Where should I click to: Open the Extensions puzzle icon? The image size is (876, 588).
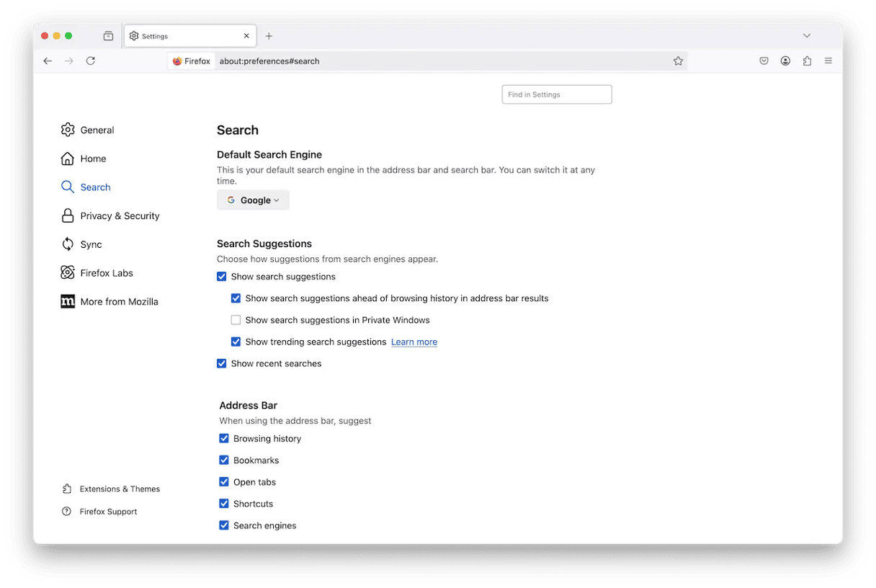(807, 61)
